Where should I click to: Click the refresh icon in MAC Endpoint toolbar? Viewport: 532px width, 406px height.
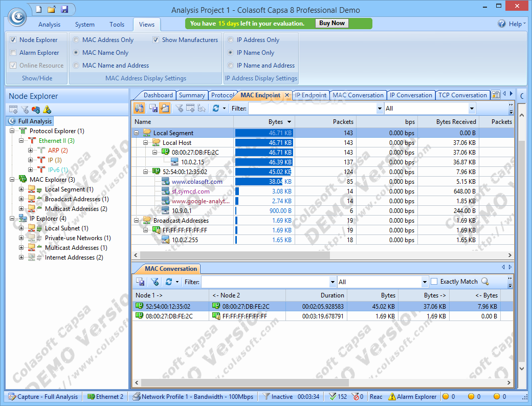pyautogui.click(x=216, y=109)
